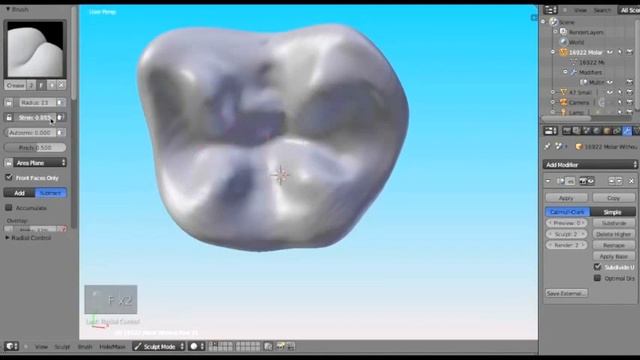Screen dimensions: 640x360
Task: Click the modifier Copy button
Action: pyautogui.click(x=613, y=198)
